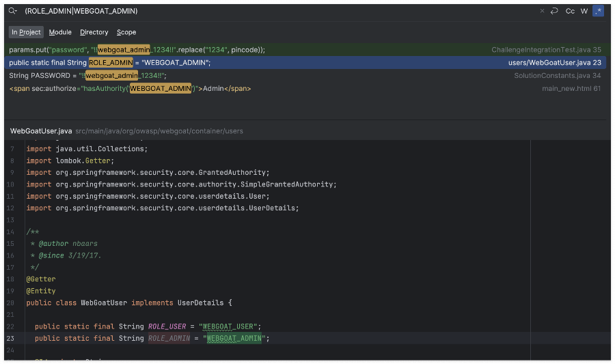Click the "WEBGOAT_USER" string literal
The width and height of the screenshot is (615, 364).
pyautogui.click(x=228, y=326)
